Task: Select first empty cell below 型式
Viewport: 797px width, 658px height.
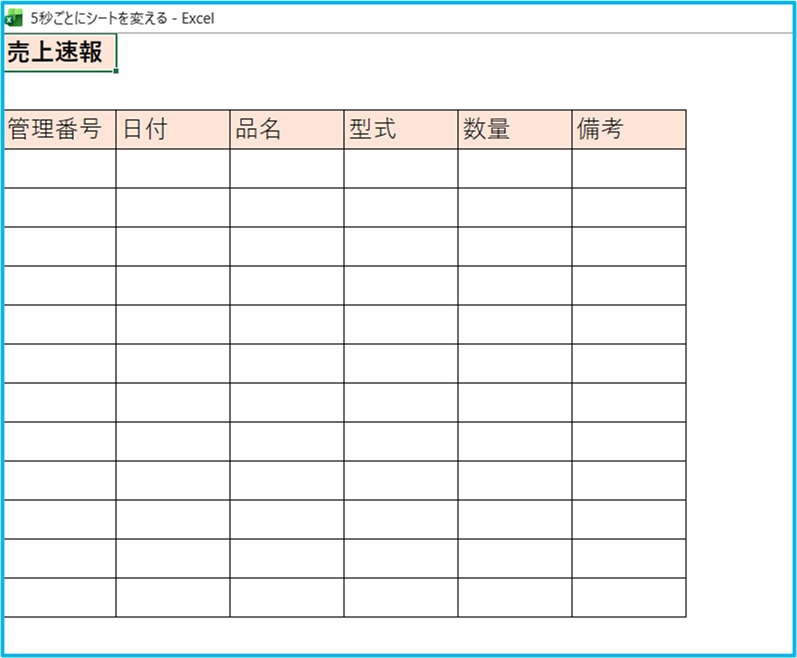Action: 400,168
